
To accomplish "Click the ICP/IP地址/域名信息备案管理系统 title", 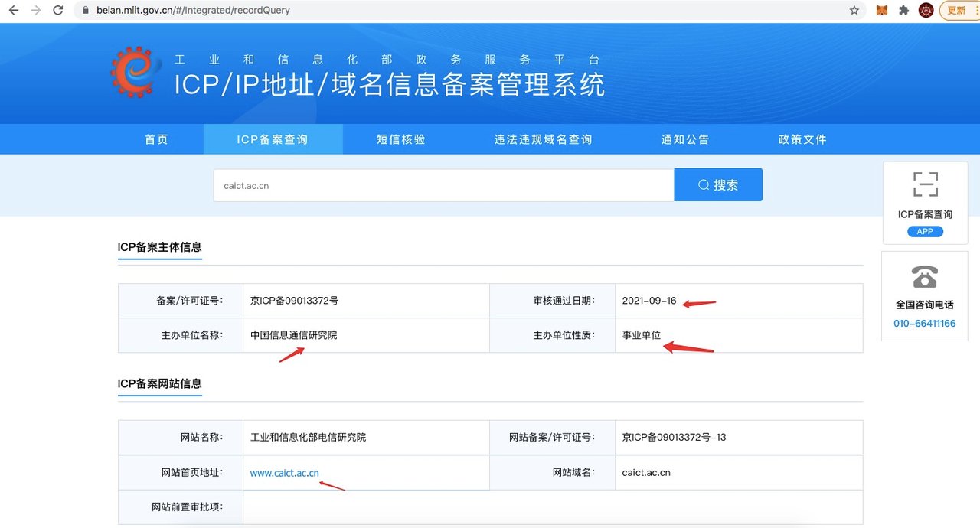I will (x=390, y=85).
